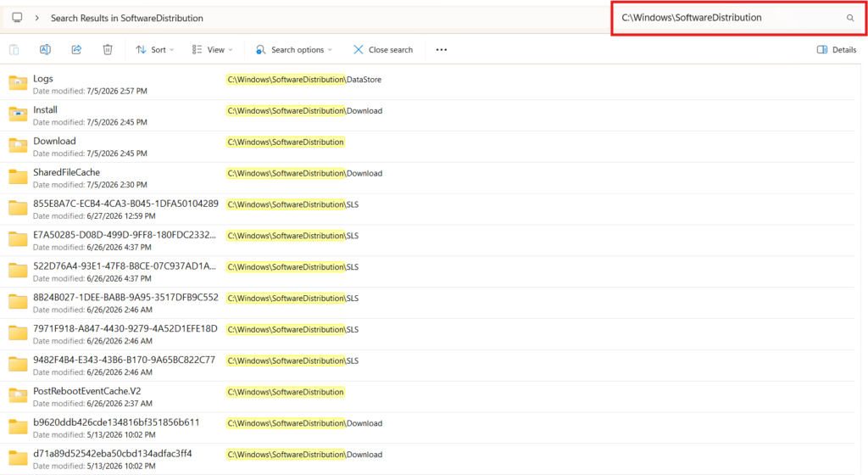Click the SharedFileCache folder name
This screenshot has height=475, width=868.
coord(66,172)
